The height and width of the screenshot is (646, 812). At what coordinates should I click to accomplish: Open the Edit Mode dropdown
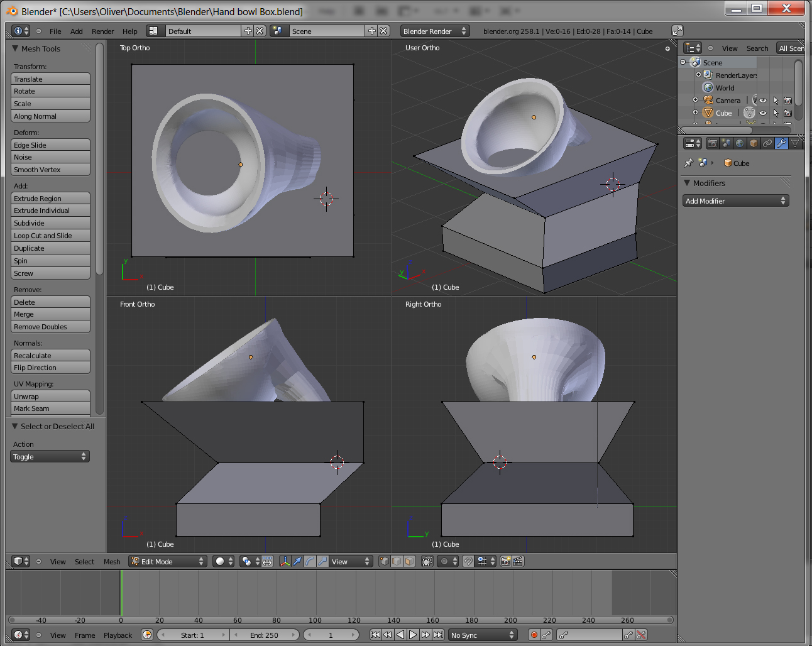click(168, 561)
